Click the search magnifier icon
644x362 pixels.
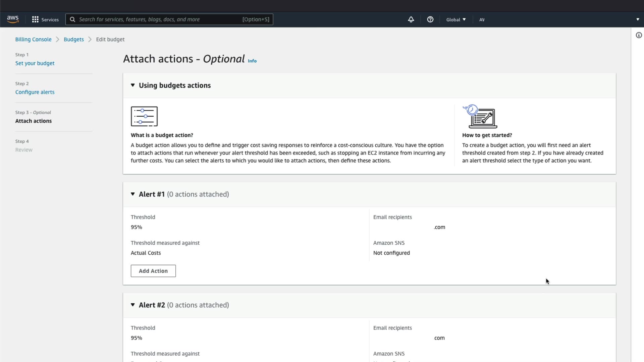[72, 19]
